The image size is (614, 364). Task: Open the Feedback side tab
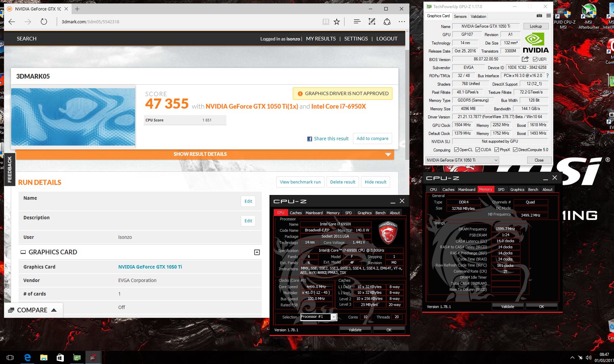tap(9, 169)
